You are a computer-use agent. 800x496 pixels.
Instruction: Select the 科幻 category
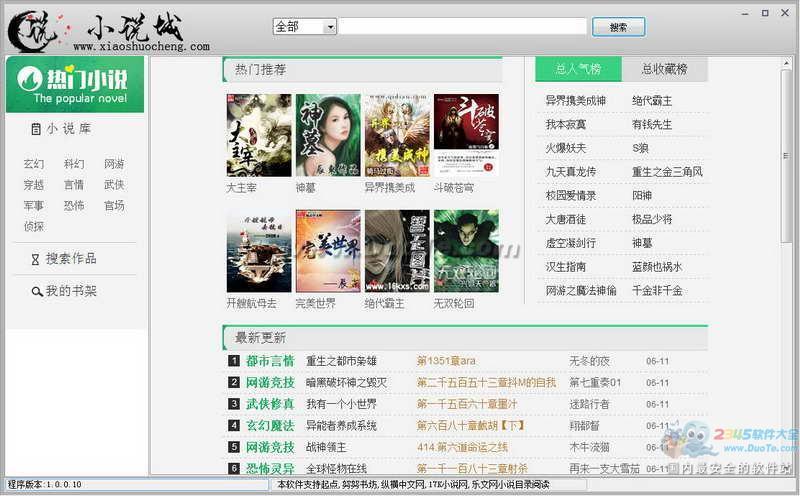coord(74,164)
